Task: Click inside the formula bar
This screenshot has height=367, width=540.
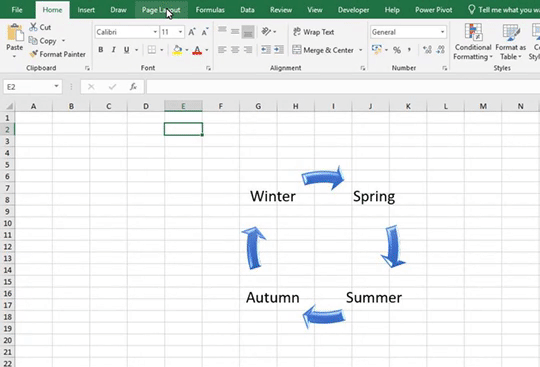Action: click(343, 87)
